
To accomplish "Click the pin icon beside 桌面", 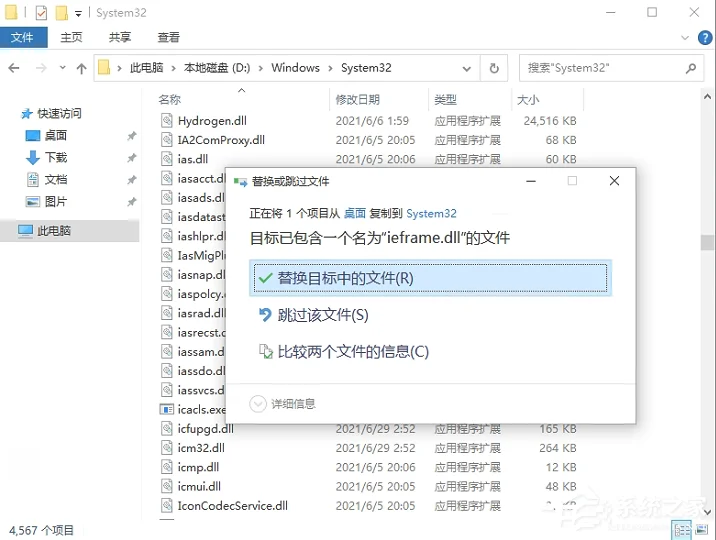I will pyautogui.click(x=132, y=136).
